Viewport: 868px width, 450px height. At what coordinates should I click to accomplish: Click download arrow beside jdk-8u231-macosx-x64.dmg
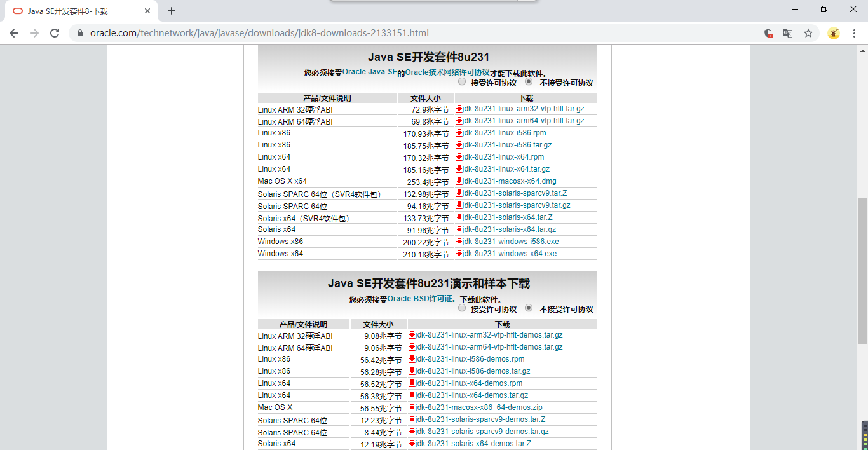(459, 181)
